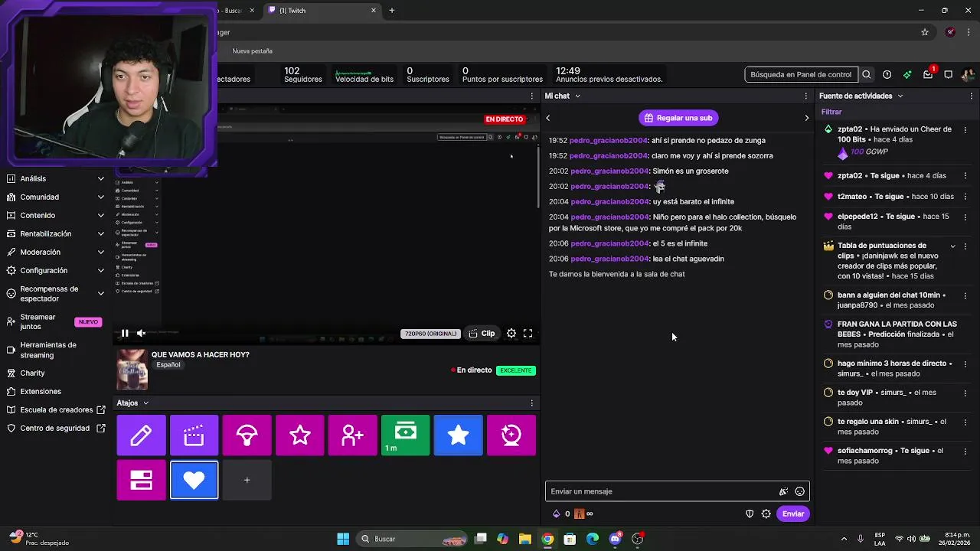
Task: Open chat shield moderation icon
Action: pos(750,514)
